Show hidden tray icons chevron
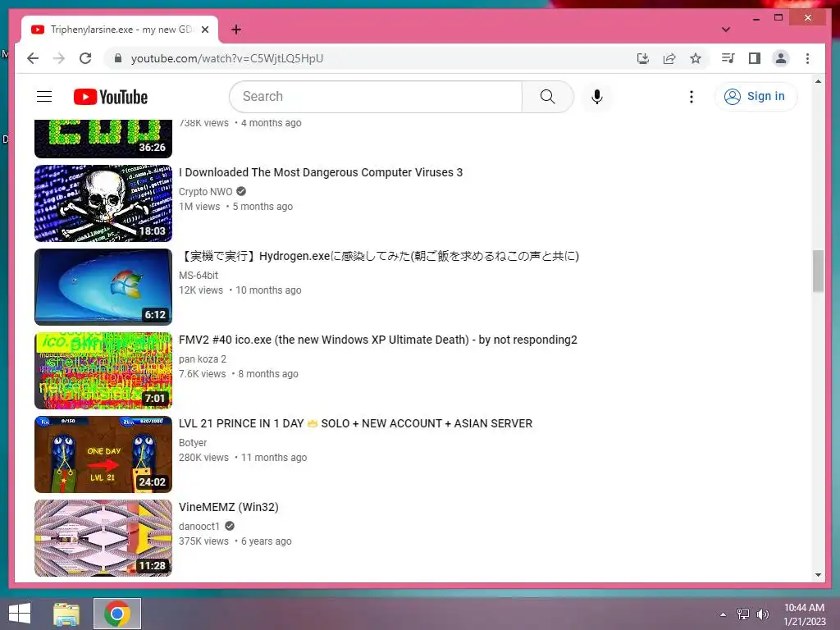The image size is (840, 630). [724, 614]
